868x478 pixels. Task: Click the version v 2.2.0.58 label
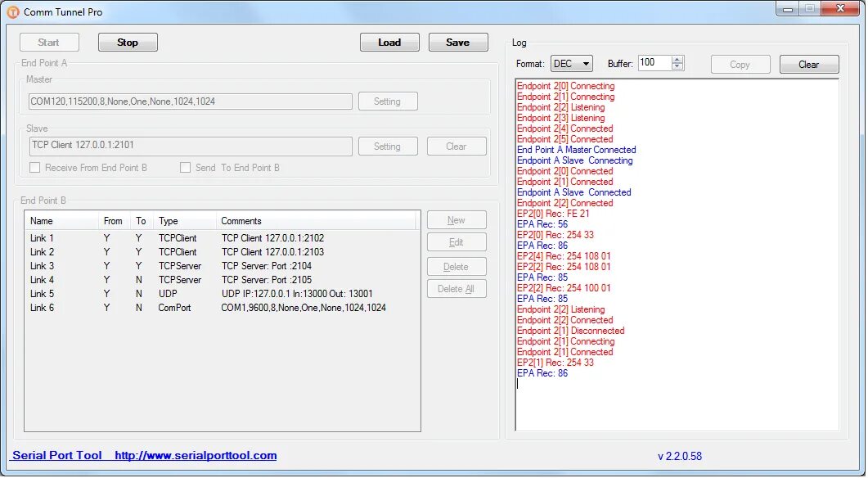(x=680, y=457)
